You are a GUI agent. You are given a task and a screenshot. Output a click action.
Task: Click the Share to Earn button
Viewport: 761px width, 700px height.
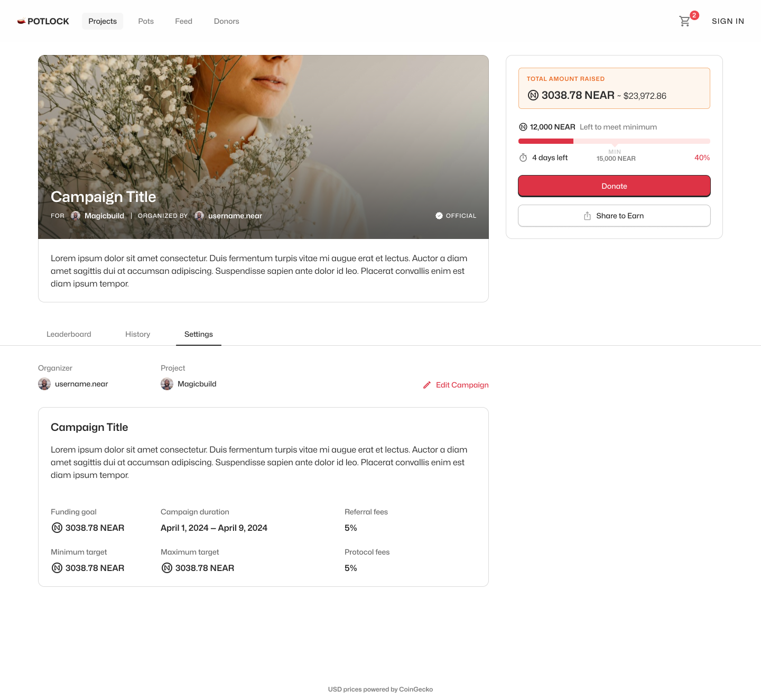(614, 216)
